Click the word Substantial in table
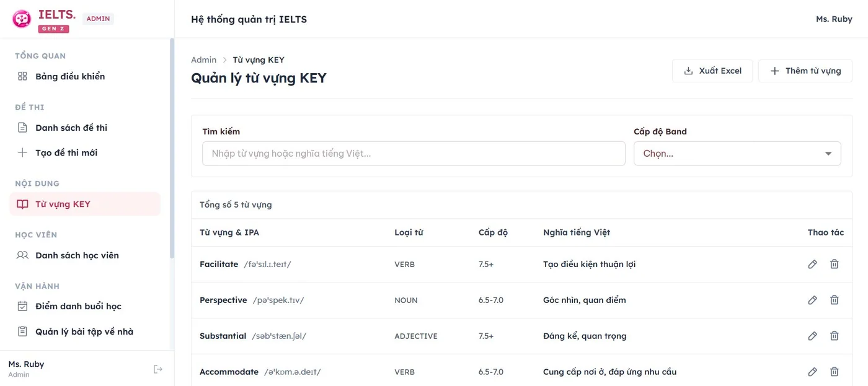This screenshot has width=868, height=386. point(223,336)
